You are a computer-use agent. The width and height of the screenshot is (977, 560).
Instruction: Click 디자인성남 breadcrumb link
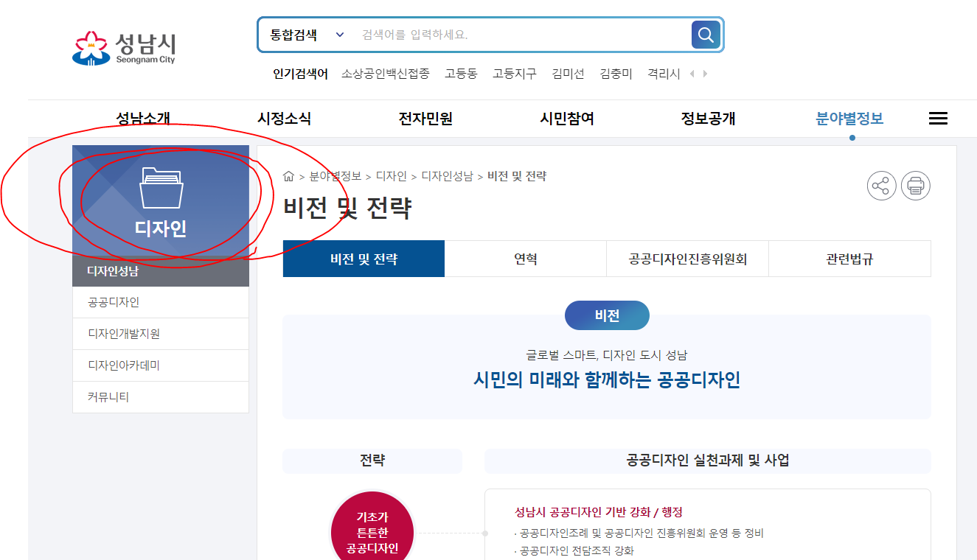coord(447,176)
